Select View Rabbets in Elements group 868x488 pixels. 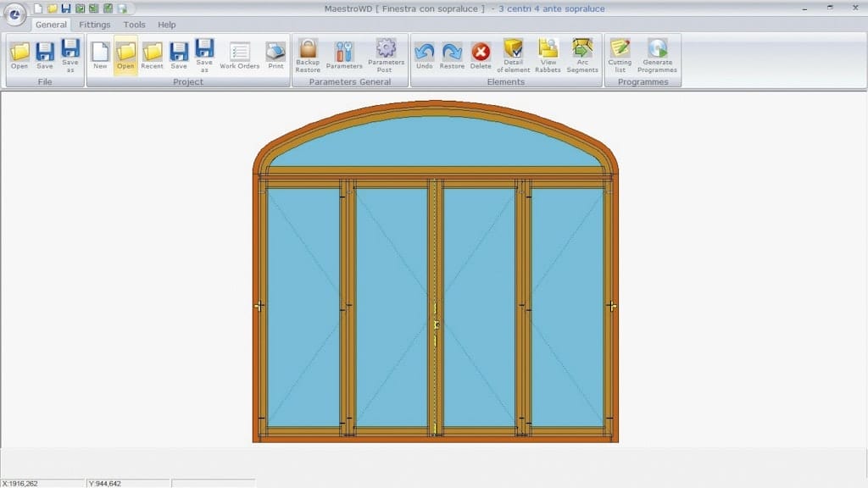548,55
